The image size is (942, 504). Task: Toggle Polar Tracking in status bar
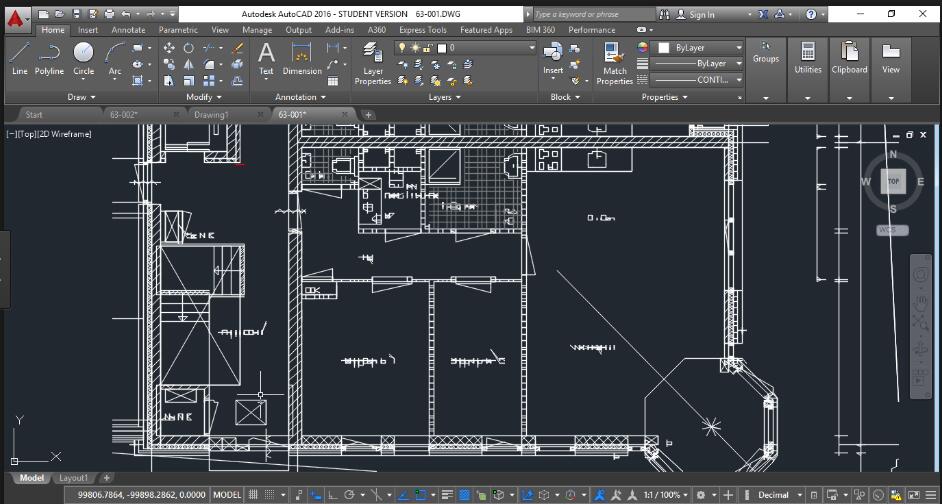pos(349,495)
